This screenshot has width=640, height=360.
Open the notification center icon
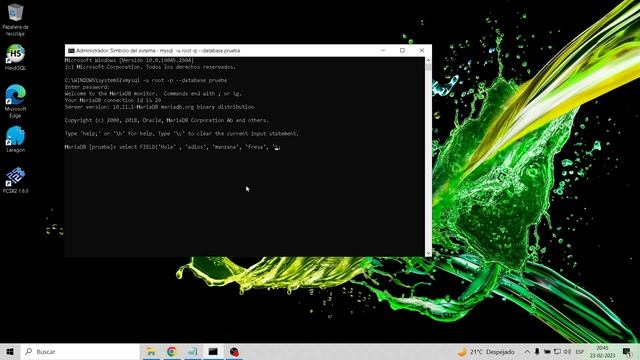627,351
